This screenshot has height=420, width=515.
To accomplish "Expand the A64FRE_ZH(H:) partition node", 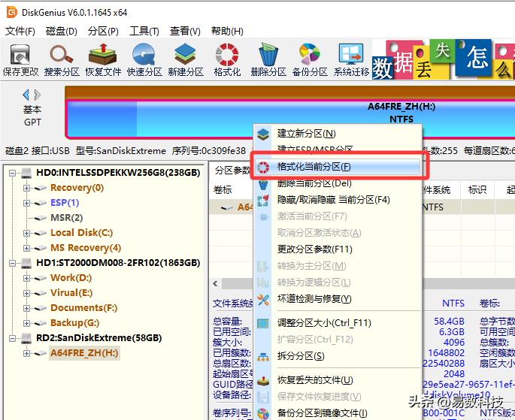I will point(26,353).
